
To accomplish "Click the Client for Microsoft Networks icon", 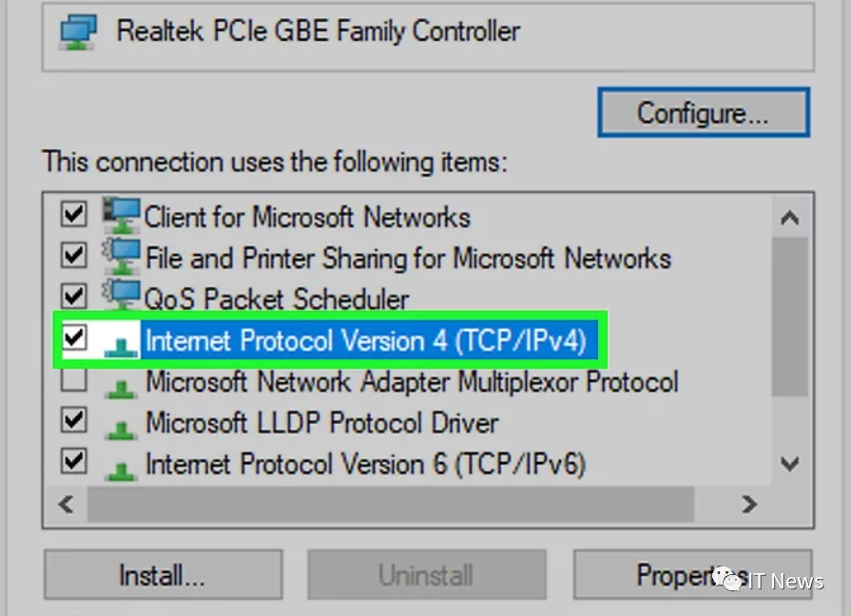I will pos(121,216).
